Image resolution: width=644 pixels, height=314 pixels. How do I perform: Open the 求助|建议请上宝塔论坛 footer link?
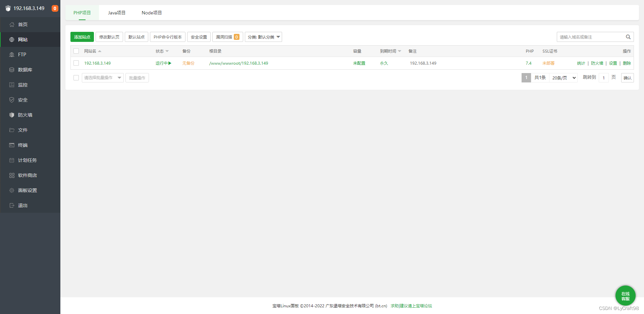pos(411,306)
